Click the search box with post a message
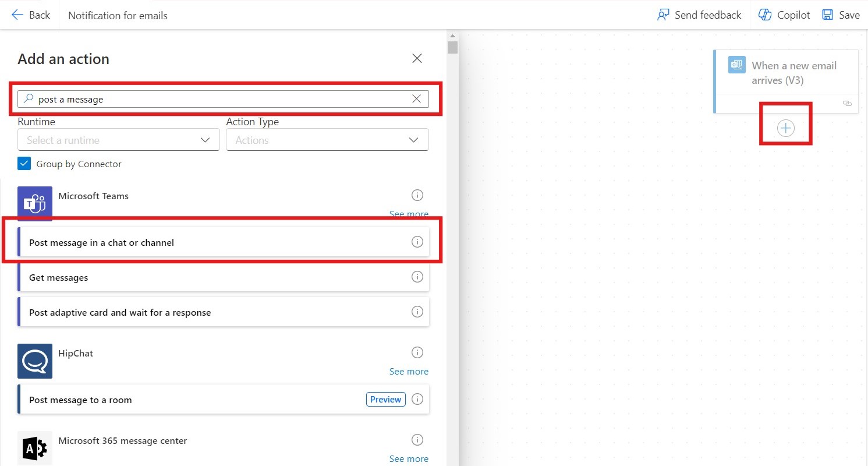This screenshot has height=466, width=868. (x=223, y=99)
